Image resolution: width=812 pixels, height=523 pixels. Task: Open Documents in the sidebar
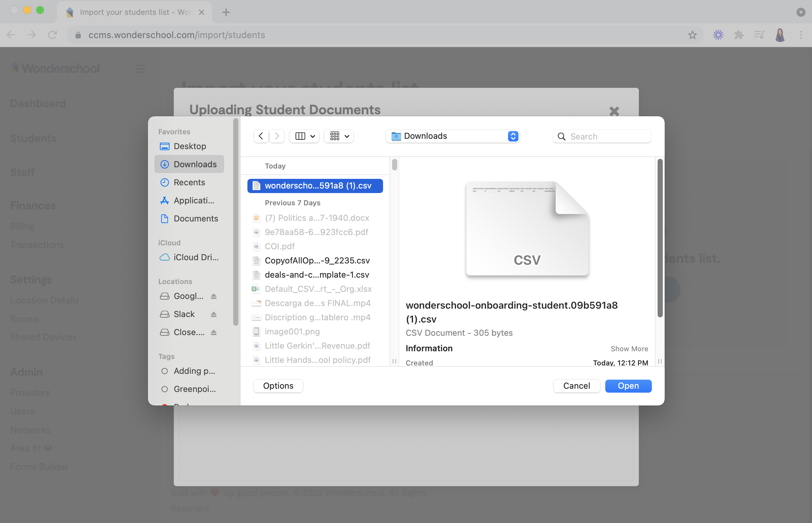[189, 218]
